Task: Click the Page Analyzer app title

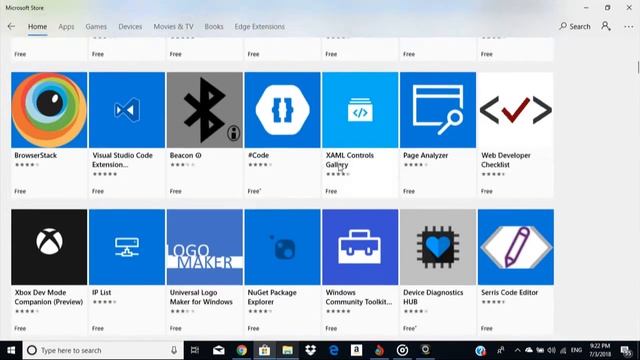Action: 425,156
